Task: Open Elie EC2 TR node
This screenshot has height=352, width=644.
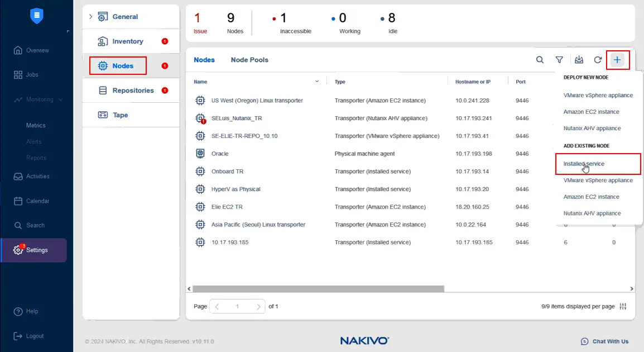Action: click(227, 207)
